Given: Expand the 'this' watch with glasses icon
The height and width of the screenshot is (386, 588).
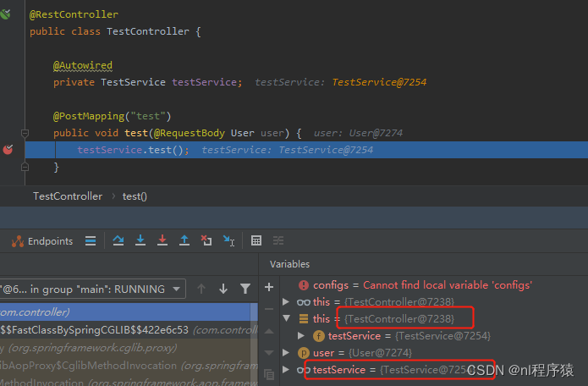Looking at the screenshot, I should click(x=286, y=301).
